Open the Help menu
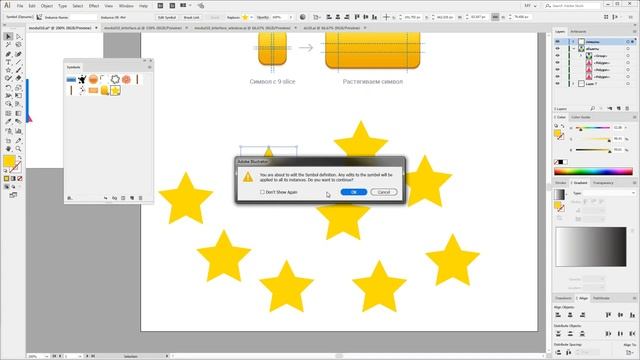Image resolution: width=640 pixels, height=360 pixels. [x=143, y=6]
